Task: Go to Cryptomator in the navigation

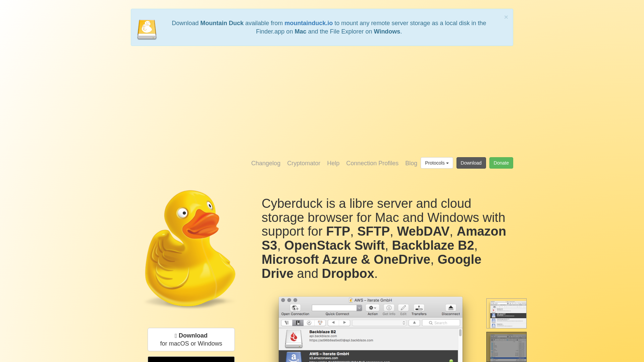Action: (304, 163)
